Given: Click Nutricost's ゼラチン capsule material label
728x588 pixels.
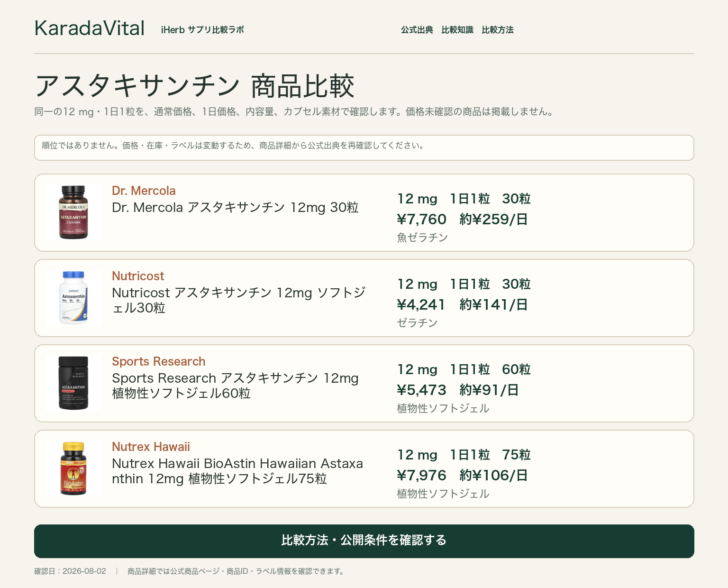Looking at the screenshot, I should 417,322.
